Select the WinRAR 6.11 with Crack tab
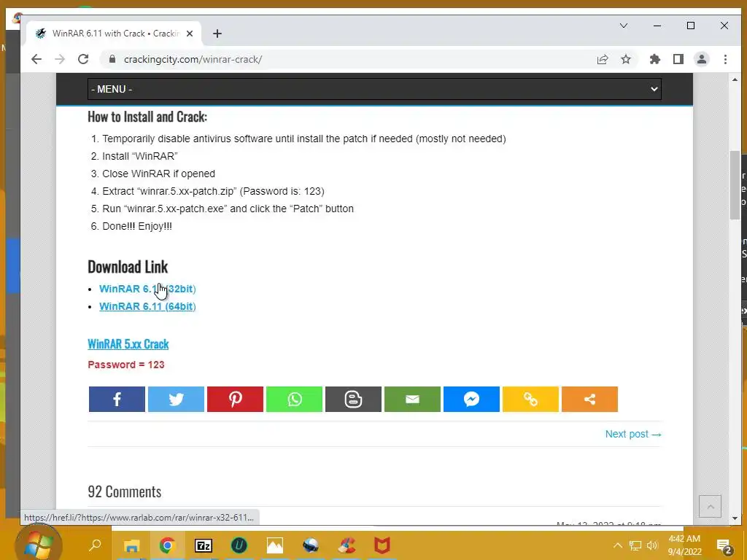 (115, 34)
